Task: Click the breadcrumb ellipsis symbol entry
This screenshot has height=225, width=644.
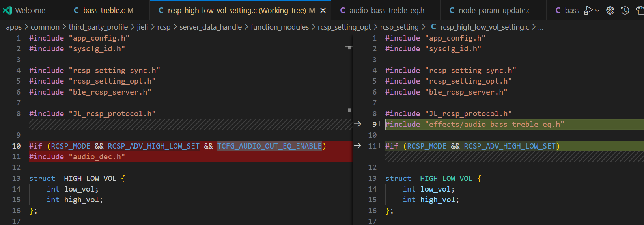Action: coord(541,27)
